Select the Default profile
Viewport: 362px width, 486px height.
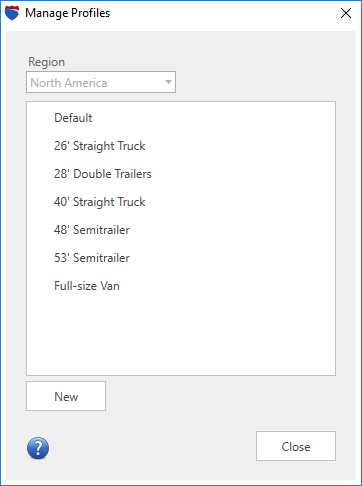(x=181, y=118)
